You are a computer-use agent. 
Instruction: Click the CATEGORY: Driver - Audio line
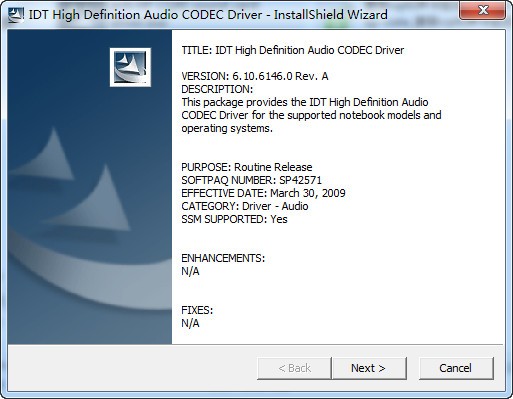[x=245, y=206]
